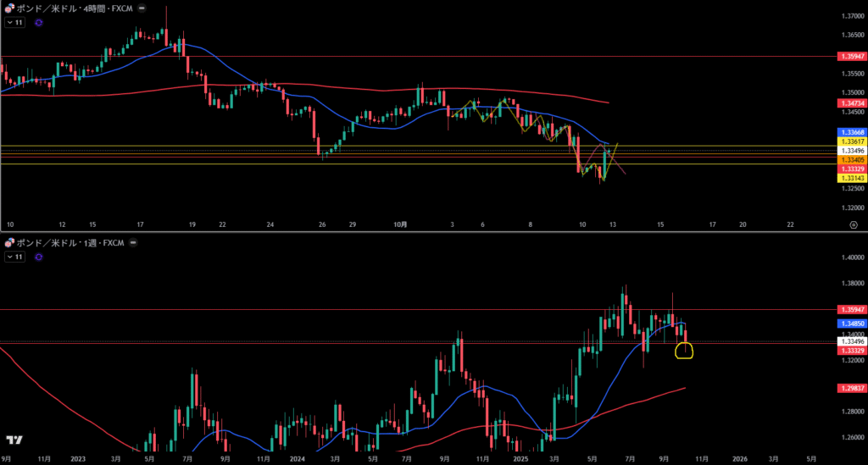Click the orange 1.33405 price label
This screenshot has height=465, width=868.
[x=850, y=159]
